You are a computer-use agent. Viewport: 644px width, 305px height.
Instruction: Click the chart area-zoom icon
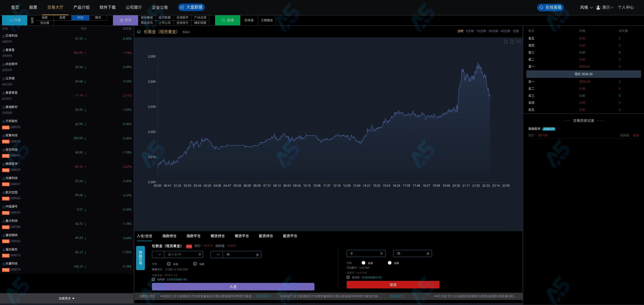click(505, 41)
